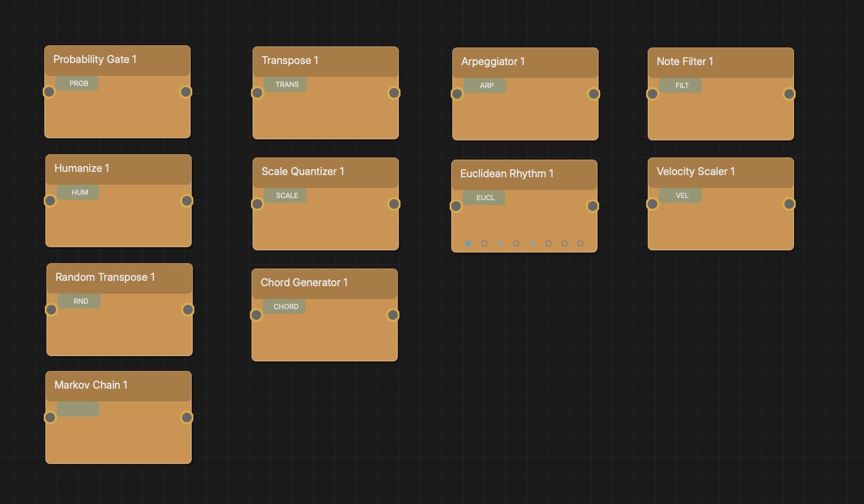The image size is (864, 504).
Task: Toggle the sixth Euclidean Rhythm step dot
Action: tap(548, 243)
